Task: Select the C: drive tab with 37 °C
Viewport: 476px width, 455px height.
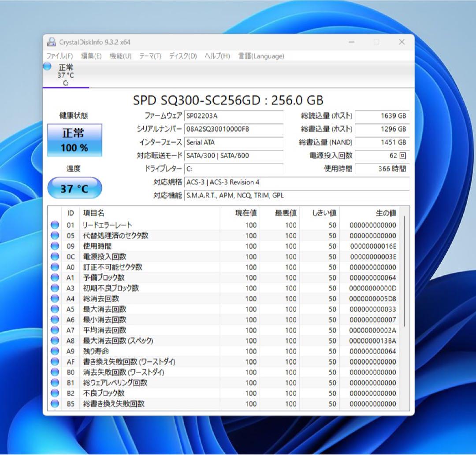Action: [x=66, y=75]
